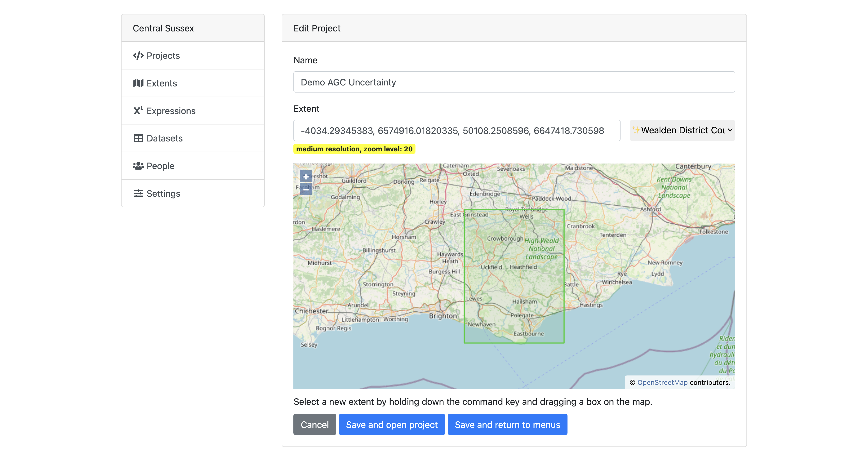Image resolution: width=868 pixels, height=468 pixels.
Task: Click the dropdown chevron next to Wealden District
Action: (x=730, y=130)
